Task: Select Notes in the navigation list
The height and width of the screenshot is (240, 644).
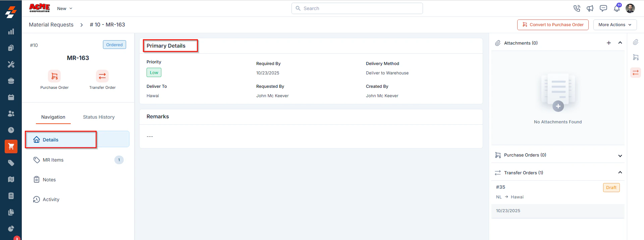Action: (x=77, y=180)
